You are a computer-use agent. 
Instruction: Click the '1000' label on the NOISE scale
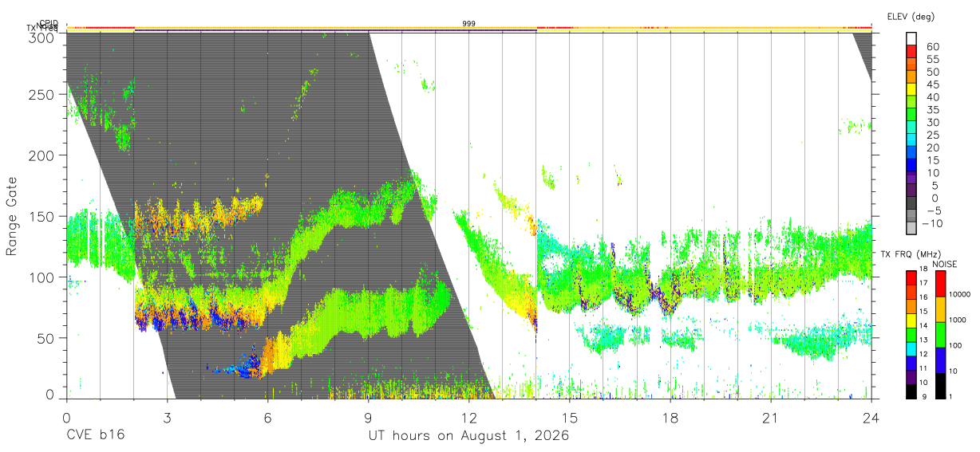(958, 320)
